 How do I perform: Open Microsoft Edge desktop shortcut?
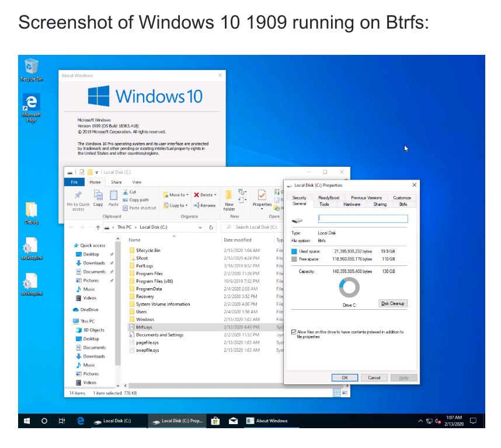(x=32, y=108)
